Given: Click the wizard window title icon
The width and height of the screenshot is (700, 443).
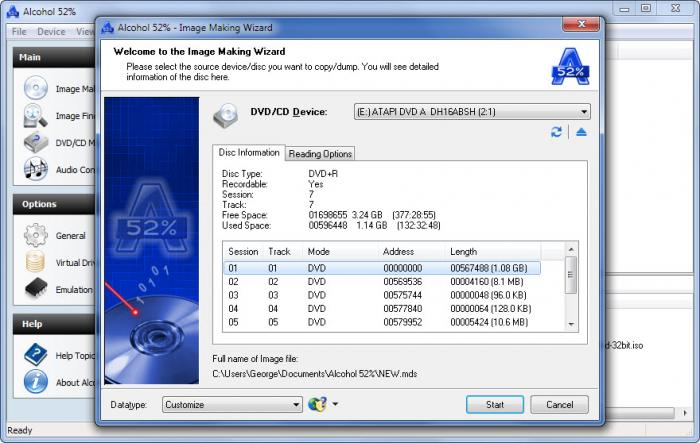Looking at the screenshot, I should coord(108,28).
